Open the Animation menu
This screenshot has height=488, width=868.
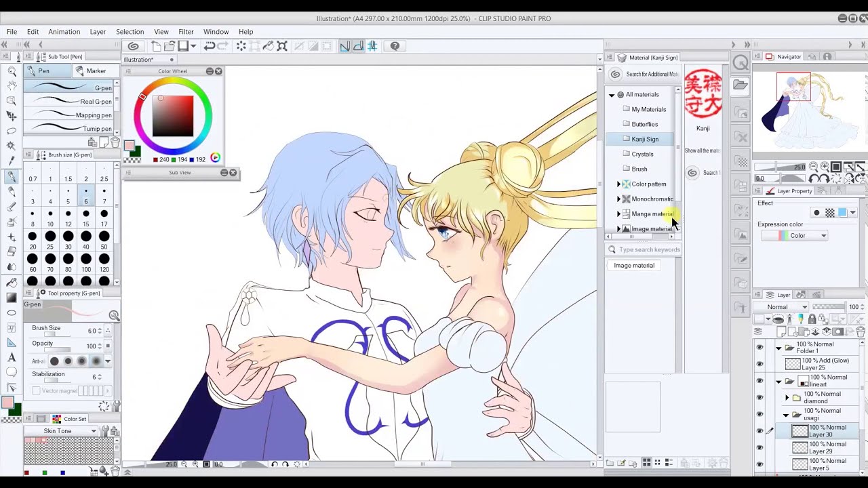pos(64,32)
